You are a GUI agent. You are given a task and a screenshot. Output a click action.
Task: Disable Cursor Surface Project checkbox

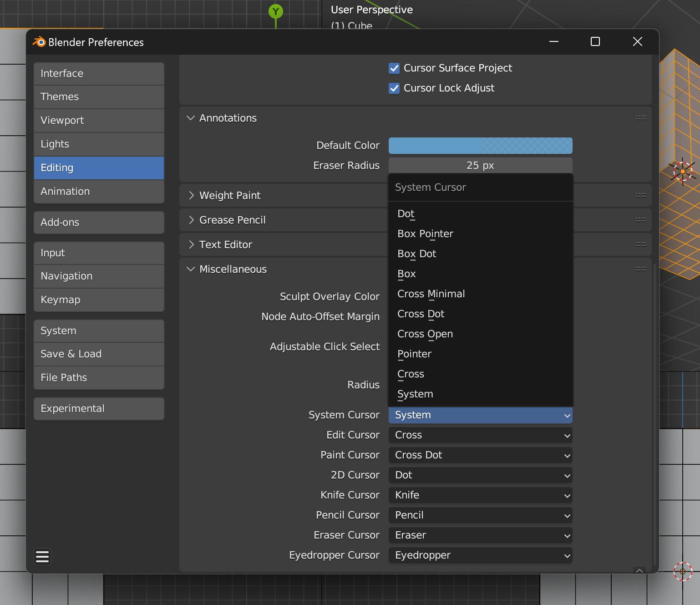[394, 68]
